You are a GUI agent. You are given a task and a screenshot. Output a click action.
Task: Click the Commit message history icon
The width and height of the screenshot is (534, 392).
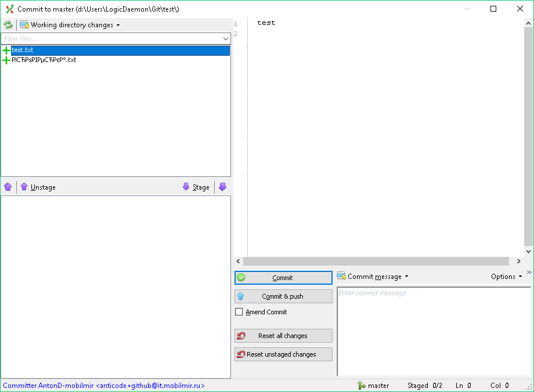[x=341, y=276]
